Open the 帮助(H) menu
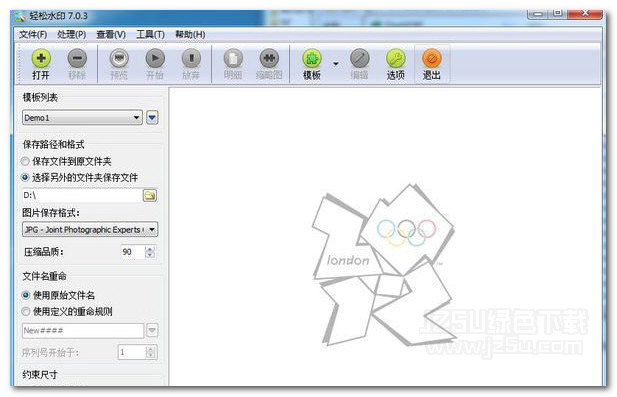 [x=190, y=35]
